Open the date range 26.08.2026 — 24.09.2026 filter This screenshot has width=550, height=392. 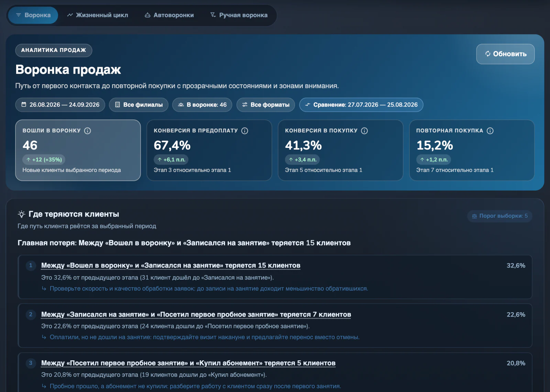[60, 105]
